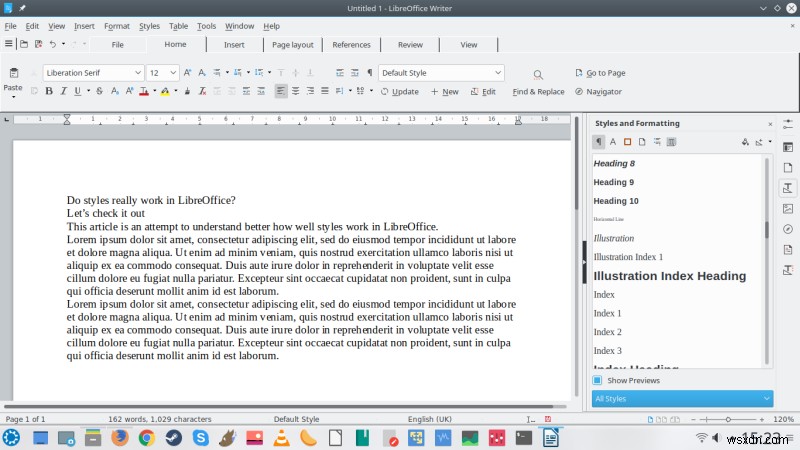Toggle align left button
The width and height of the screenshot is (800, 450).
(x=281, y=91)
